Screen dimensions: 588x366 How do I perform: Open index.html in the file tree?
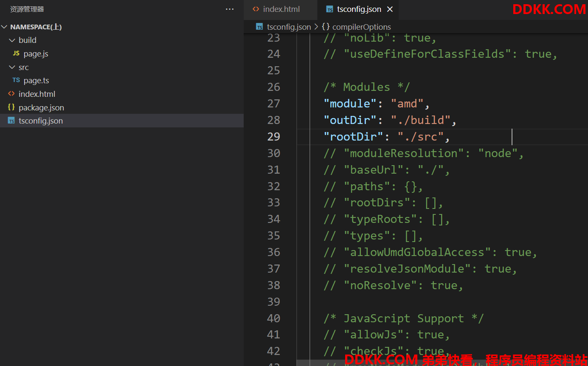click(x=37, y=94)
